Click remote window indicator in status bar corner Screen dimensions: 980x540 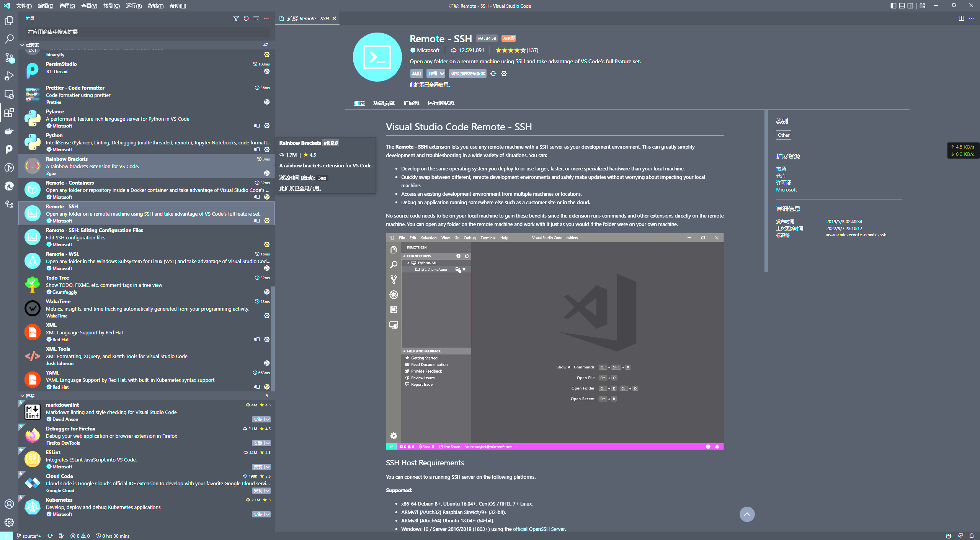click(x=7, y=536)
